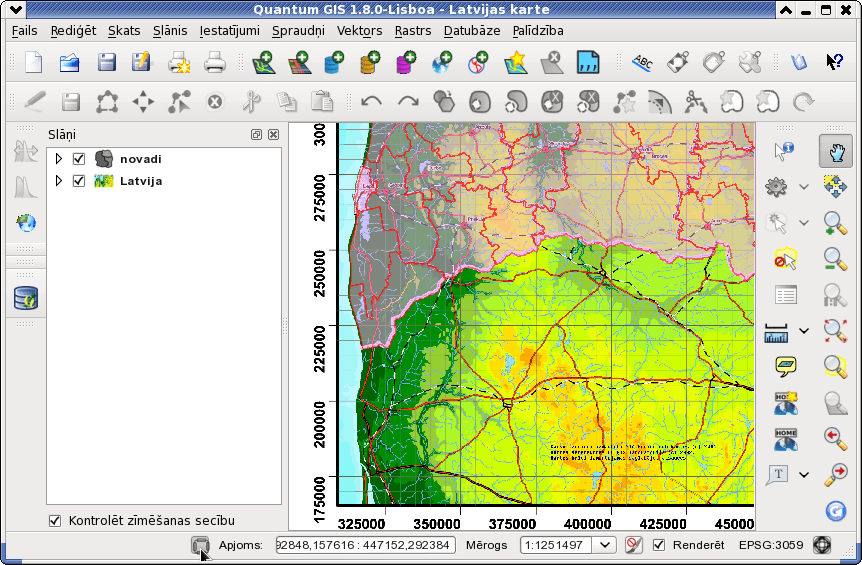Open the Spraudņi menu

(x=299, y=31)
